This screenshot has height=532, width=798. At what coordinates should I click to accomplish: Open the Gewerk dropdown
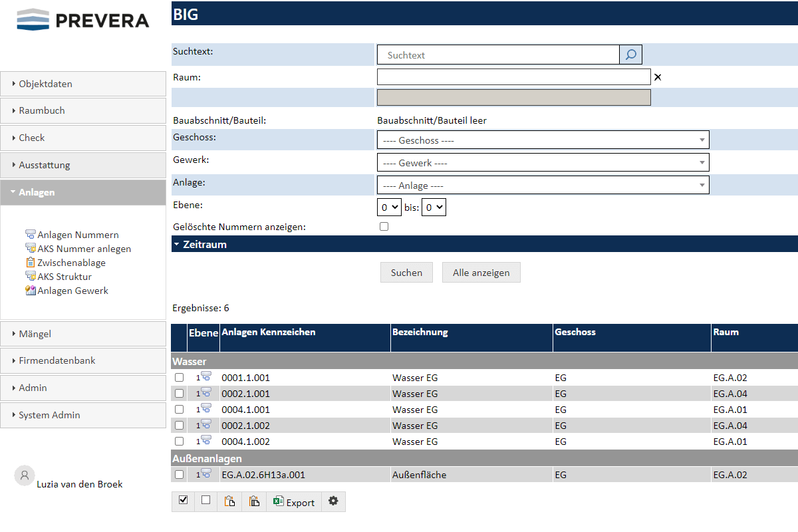543,163
